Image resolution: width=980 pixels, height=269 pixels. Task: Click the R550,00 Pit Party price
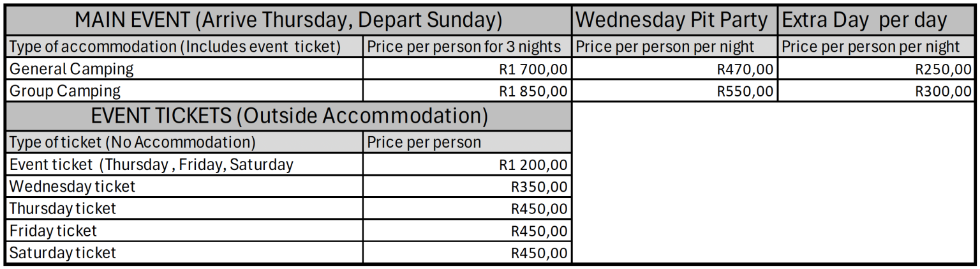coord(745,91)
